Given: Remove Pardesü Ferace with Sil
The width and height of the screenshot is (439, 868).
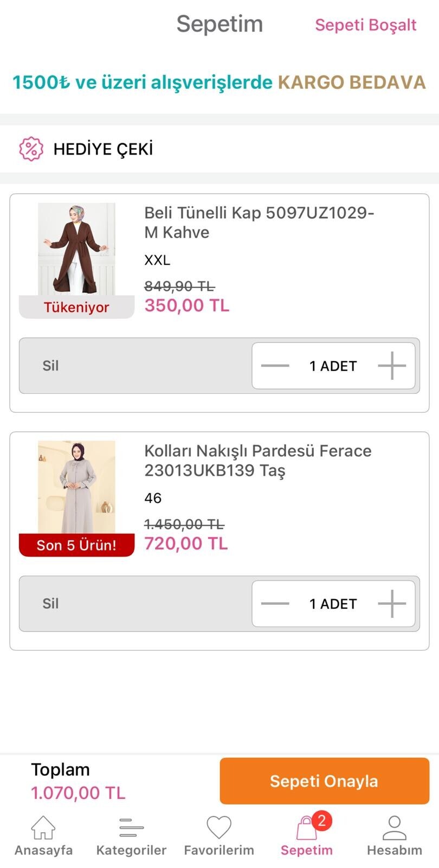Looking at the screenshot, I should pyautogui.click(x=50, y=604).
